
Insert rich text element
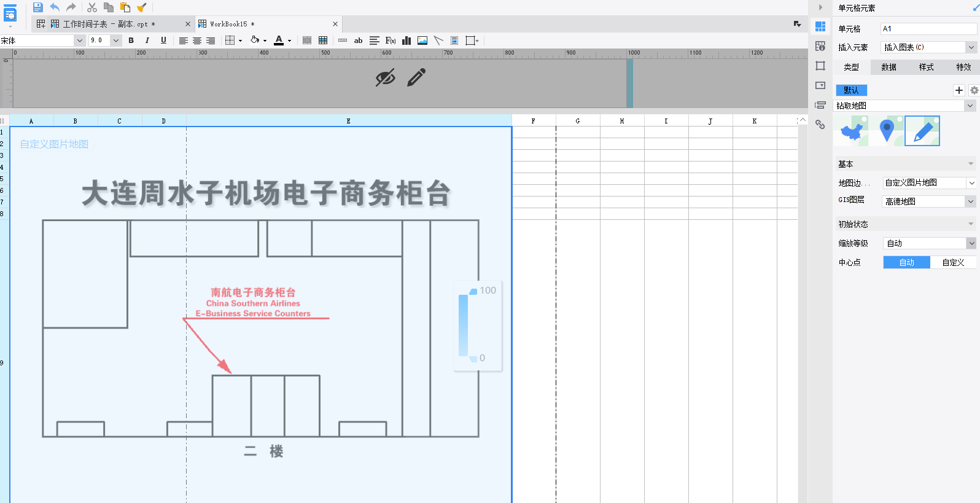pyautogui.click(x=374, y=41)
